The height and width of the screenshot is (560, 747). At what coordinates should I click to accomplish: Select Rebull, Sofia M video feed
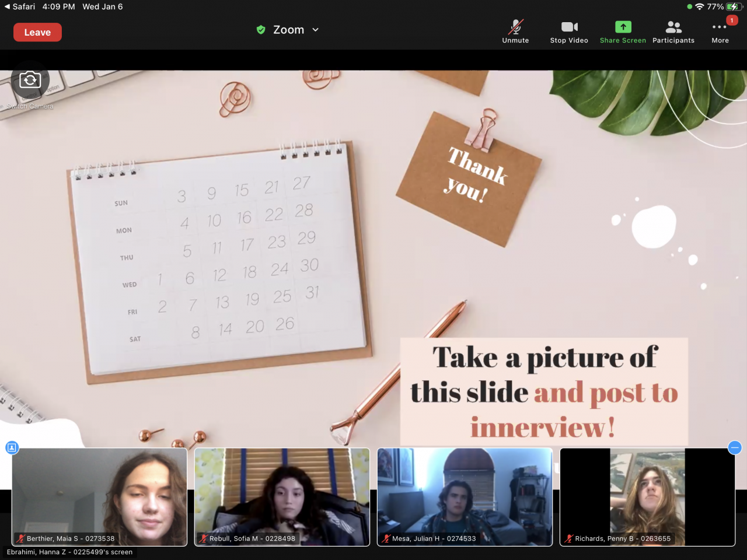click(x=282, y=497)
